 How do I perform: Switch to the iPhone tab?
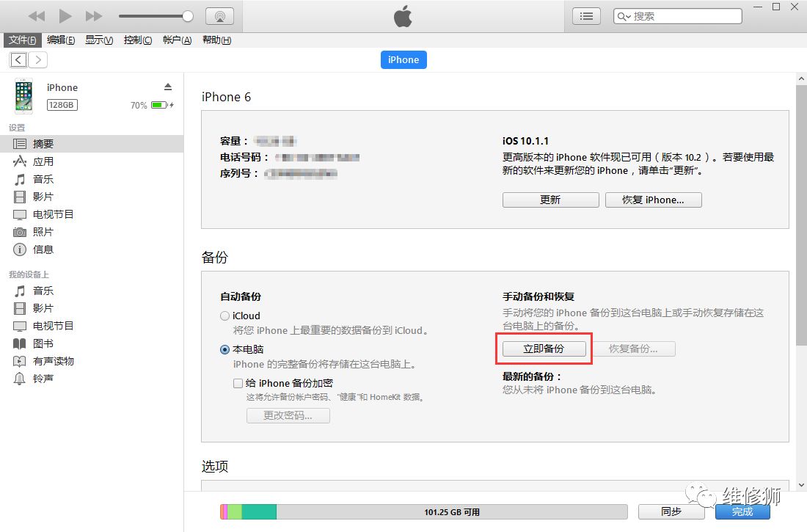pos(403,59)
